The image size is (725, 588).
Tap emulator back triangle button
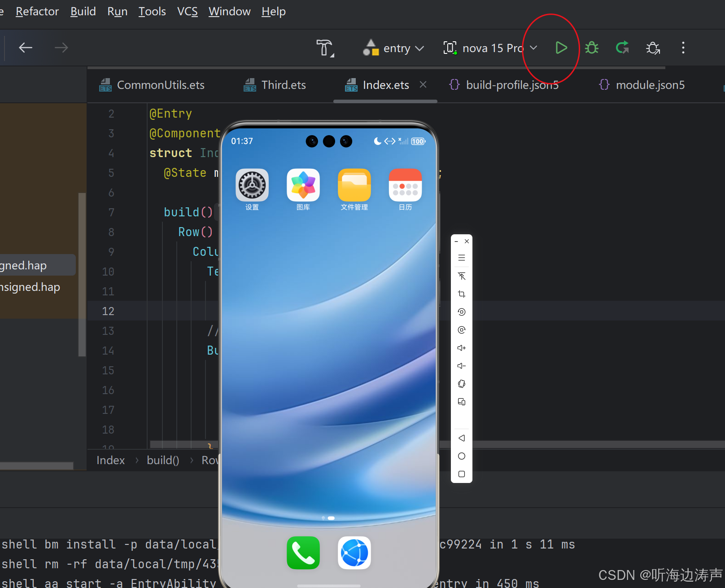[462, 438]
